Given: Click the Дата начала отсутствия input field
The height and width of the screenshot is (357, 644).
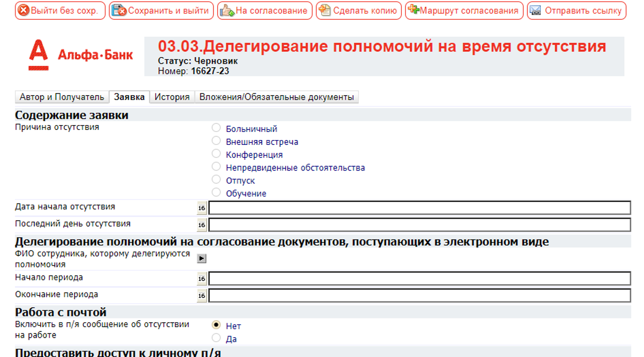Looking at the screenshot, I should (x=419, y=208).
